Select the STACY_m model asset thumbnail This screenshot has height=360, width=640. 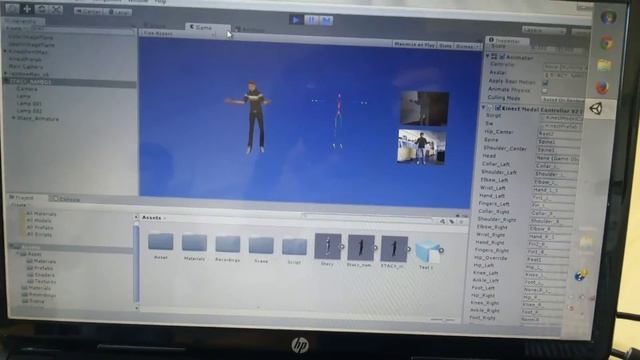click(x=394, y=249)
